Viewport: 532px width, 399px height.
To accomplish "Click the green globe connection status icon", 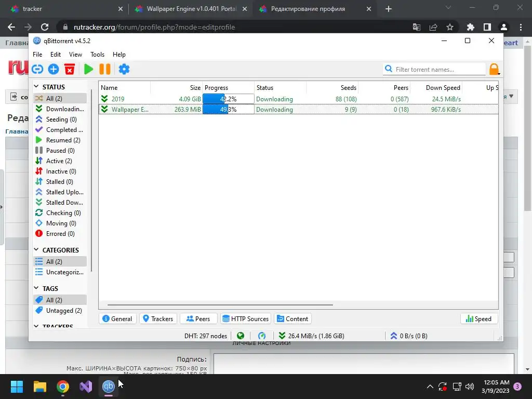I will click(241, 336).
